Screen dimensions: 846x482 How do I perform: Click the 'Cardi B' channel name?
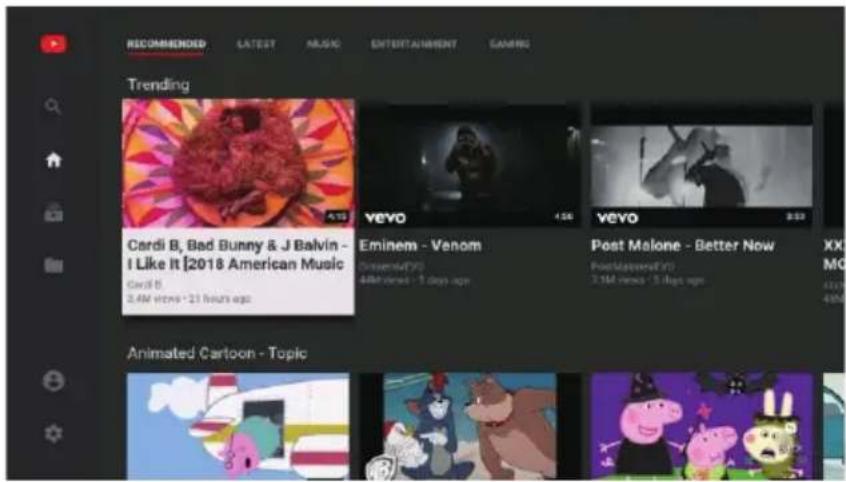coord(144,284)
